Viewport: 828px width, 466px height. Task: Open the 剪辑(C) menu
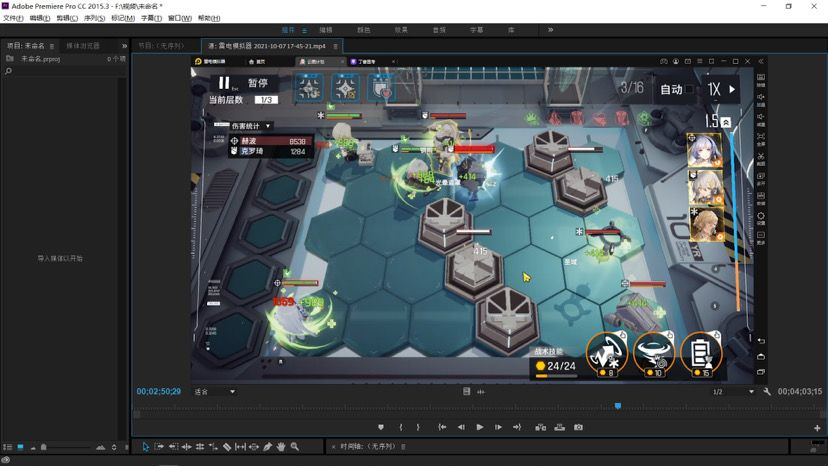tap(67, 18)
